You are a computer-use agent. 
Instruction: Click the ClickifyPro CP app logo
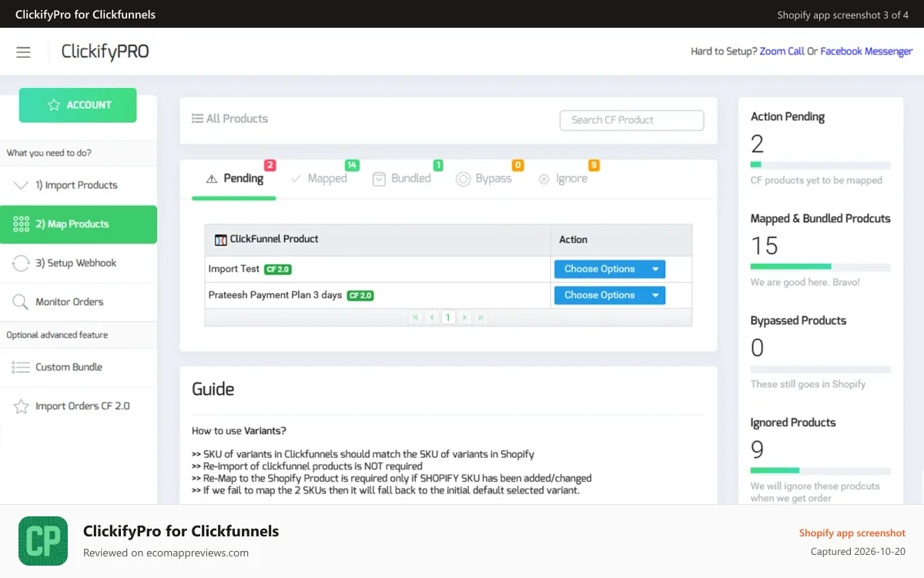[43, 541]
